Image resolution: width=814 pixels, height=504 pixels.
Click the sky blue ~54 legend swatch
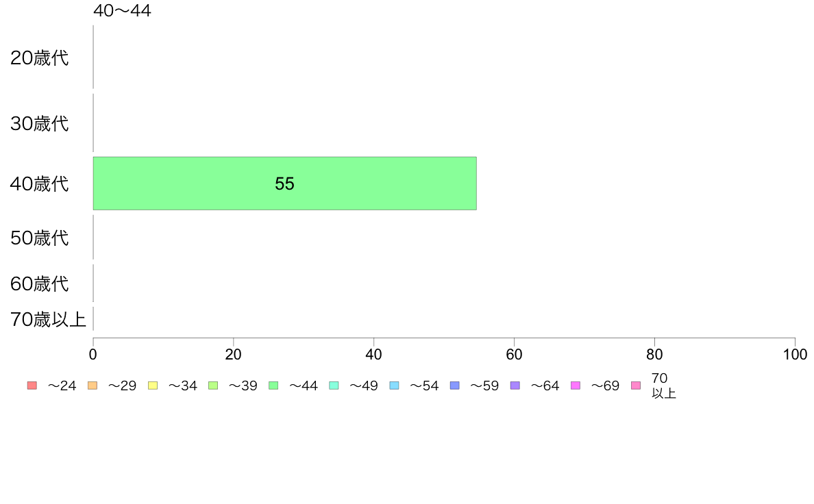(394, 385)
